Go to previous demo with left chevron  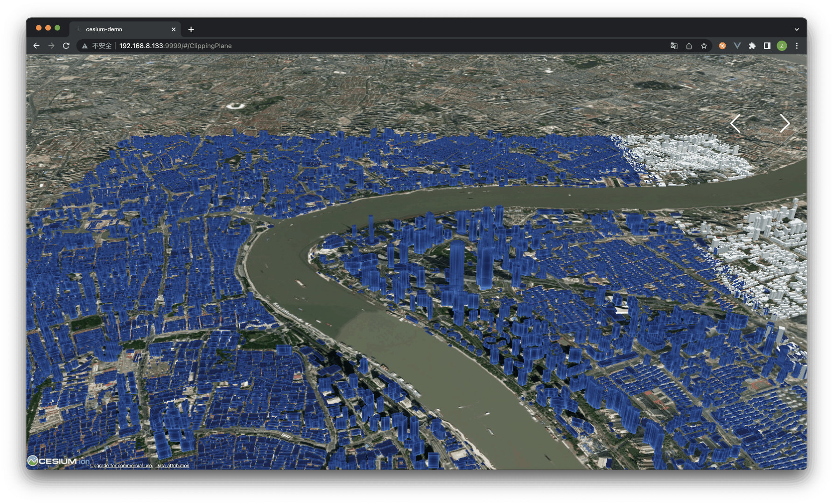pyautogui.click(x=736, y=124)
